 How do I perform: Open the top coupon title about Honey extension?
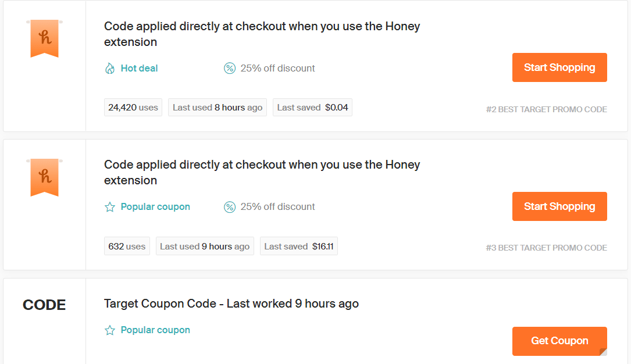tap(262, 34)
